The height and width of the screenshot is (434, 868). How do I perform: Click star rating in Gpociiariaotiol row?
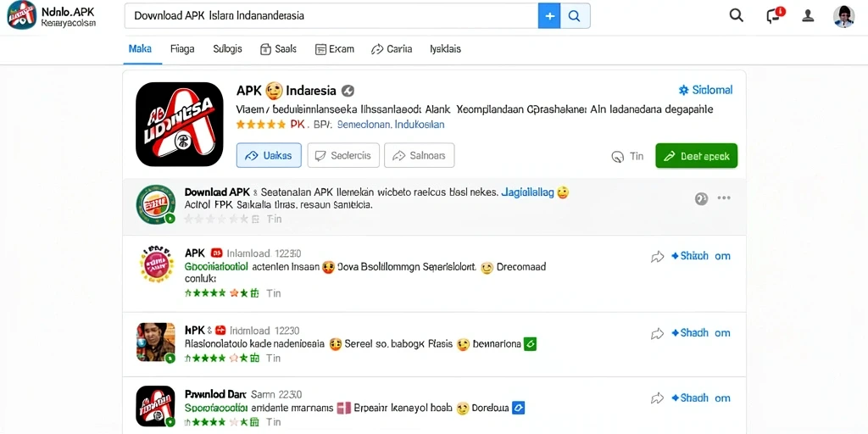click(x=221, y=292)
